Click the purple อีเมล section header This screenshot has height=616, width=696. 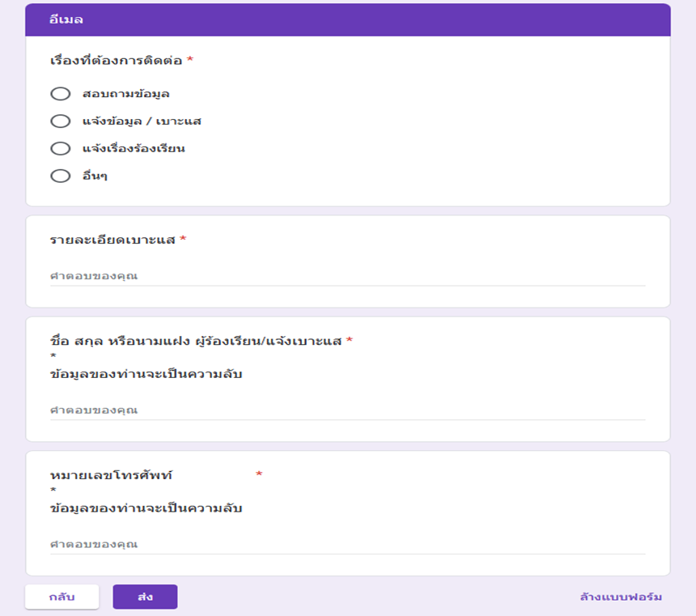click(347, 19)
